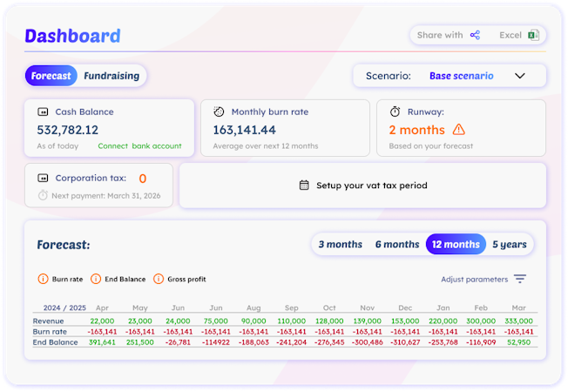Click the May end balance 251,500
The height and width of the screenshot is (392, 568).
(x=140, y=342)
